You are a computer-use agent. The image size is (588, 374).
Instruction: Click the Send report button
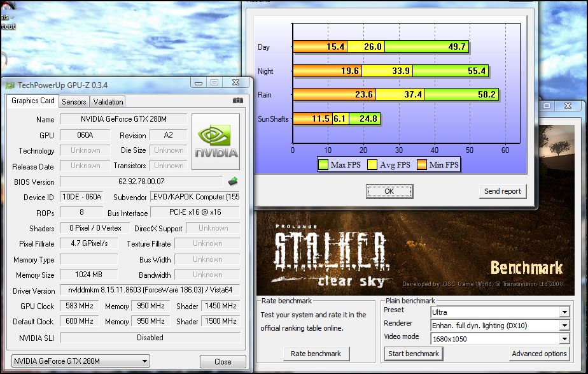[x=503, y=191]
